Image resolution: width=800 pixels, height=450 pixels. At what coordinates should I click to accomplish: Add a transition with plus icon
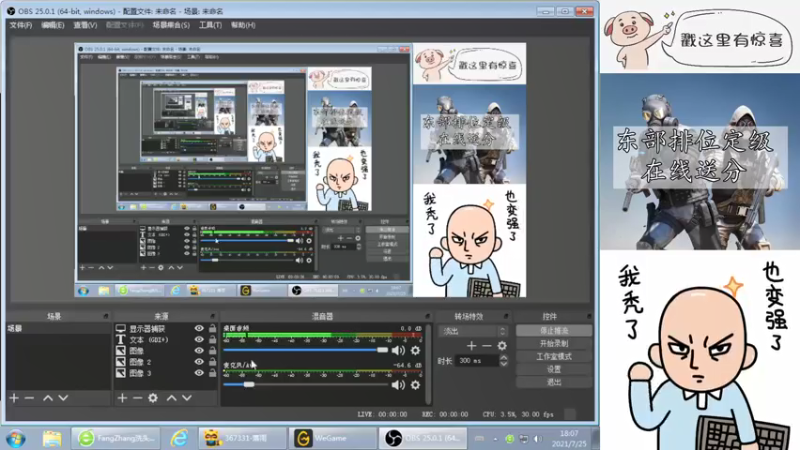[x=471, y=346]
